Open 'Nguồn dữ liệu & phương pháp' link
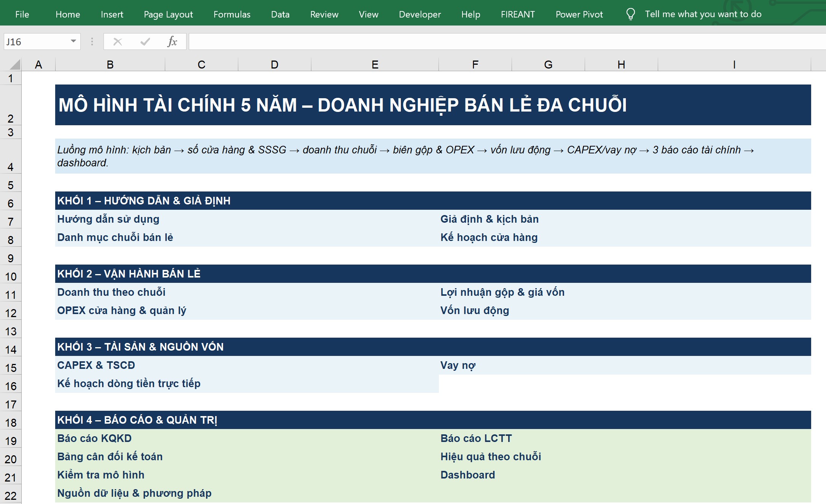Viewport: 826px width, 504px height. pyautogui.click(x=134, y=493)
